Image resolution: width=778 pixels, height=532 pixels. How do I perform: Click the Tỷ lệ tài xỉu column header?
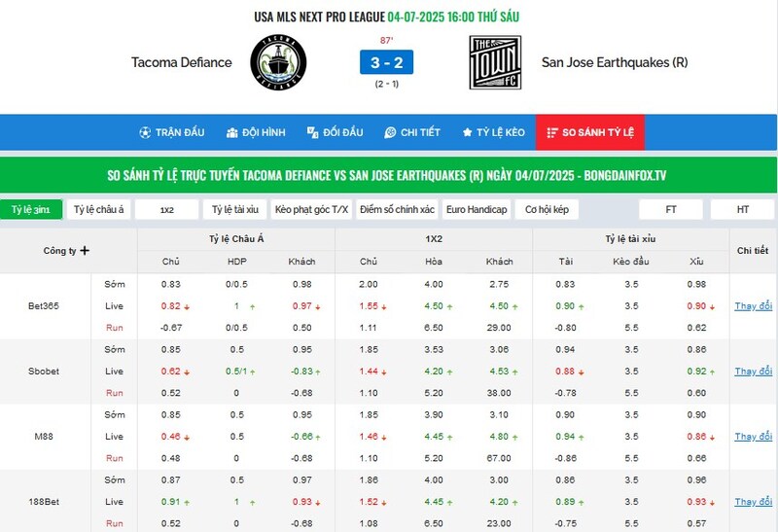coord(630,239)
